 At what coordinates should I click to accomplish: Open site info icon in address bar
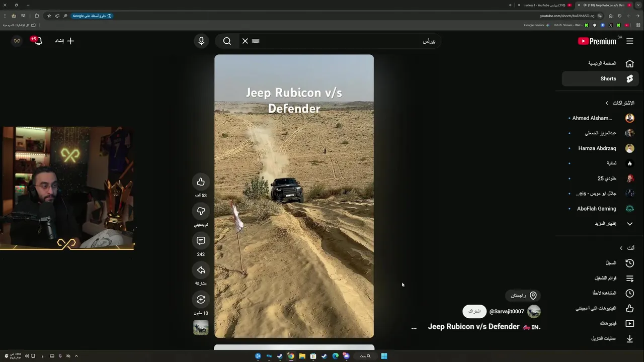point(600,16)
